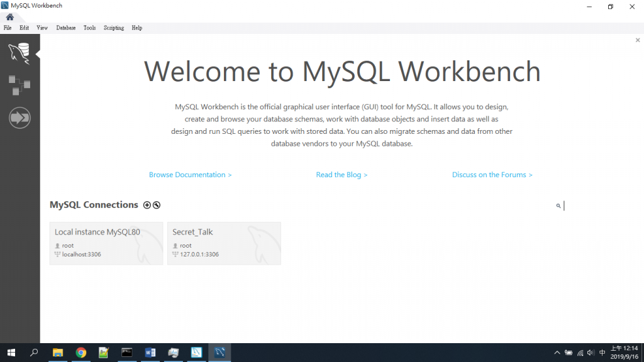Click the battery tray icon
Screen dimensions: 644x362
569,353
